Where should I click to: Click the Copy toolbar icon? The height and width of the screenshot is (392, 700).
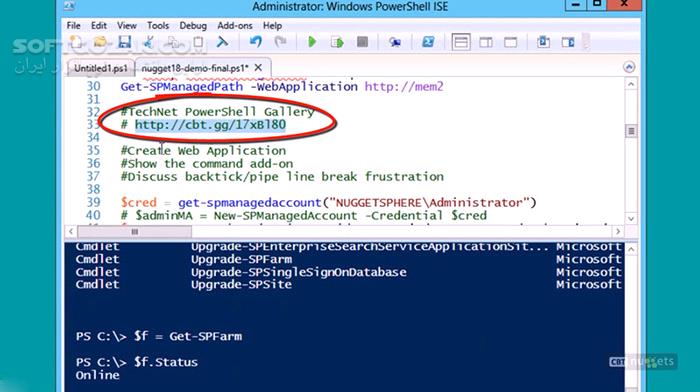coord(174,42)
